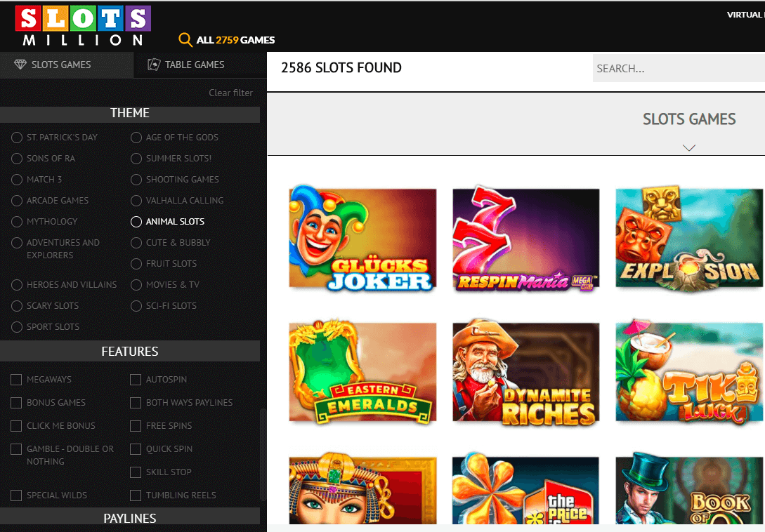The height and width of the screenshot is (532, 765).
Task: Click the filter sidebar scrollbar
Action: (x=263, y=455)
